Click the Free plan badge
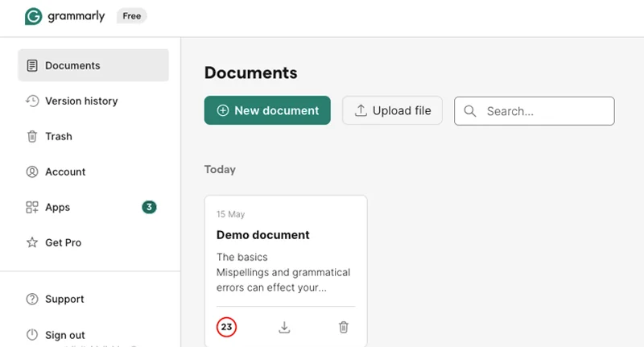 (132, 16)
